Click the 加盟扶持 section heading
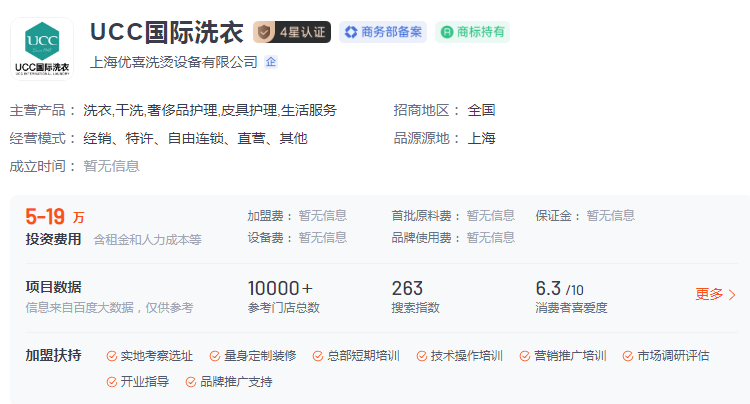 click(x=54, y=356)
